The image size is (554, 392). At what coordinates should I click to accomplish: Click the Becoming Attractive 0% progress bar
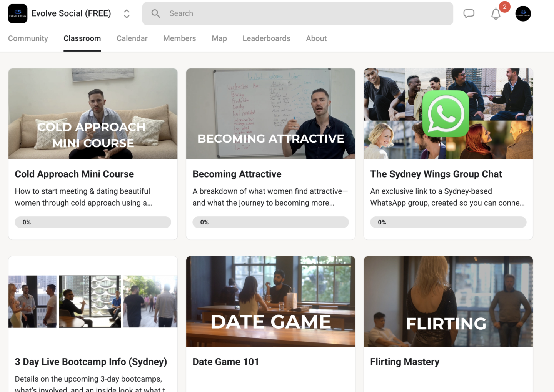pyautogui.click(x=270, y=222)
